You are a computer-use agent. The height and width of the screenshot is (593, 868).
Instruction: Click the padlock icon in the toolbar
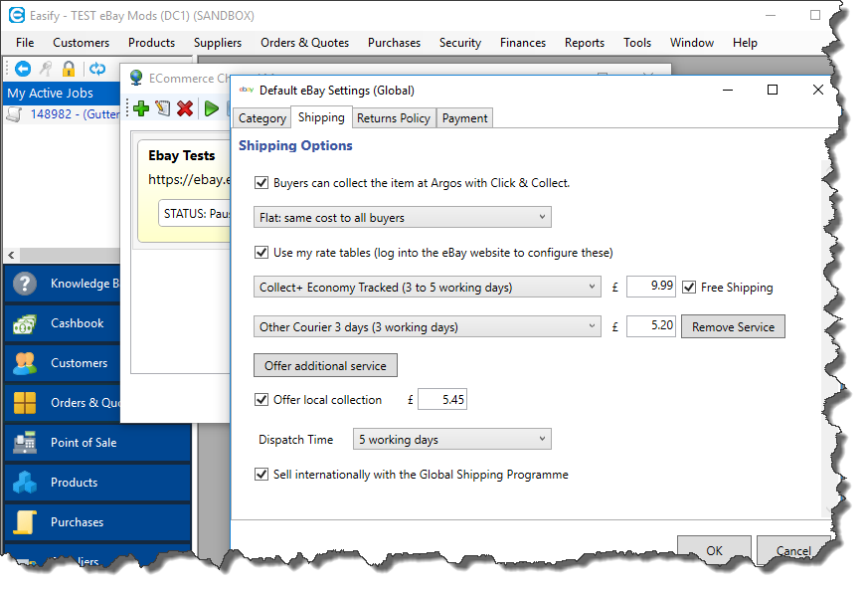click(x=69, y=69)
